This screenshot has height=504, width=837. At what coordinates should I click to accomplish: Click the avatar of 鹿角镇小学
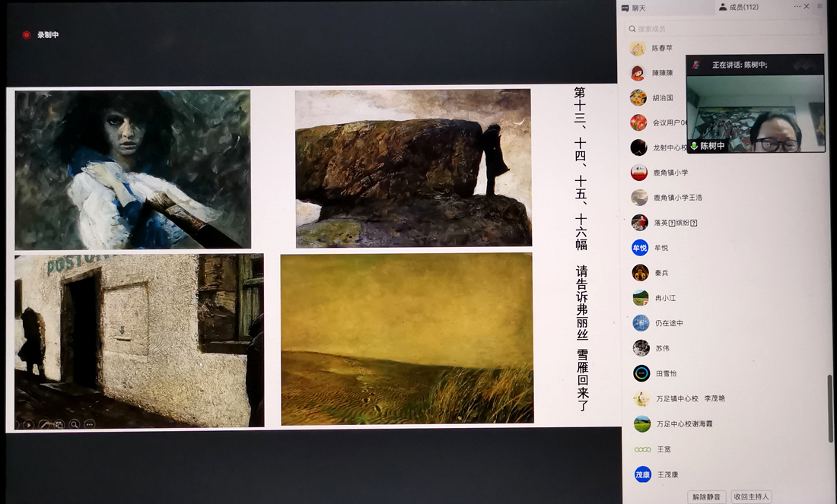pos(639,173)
